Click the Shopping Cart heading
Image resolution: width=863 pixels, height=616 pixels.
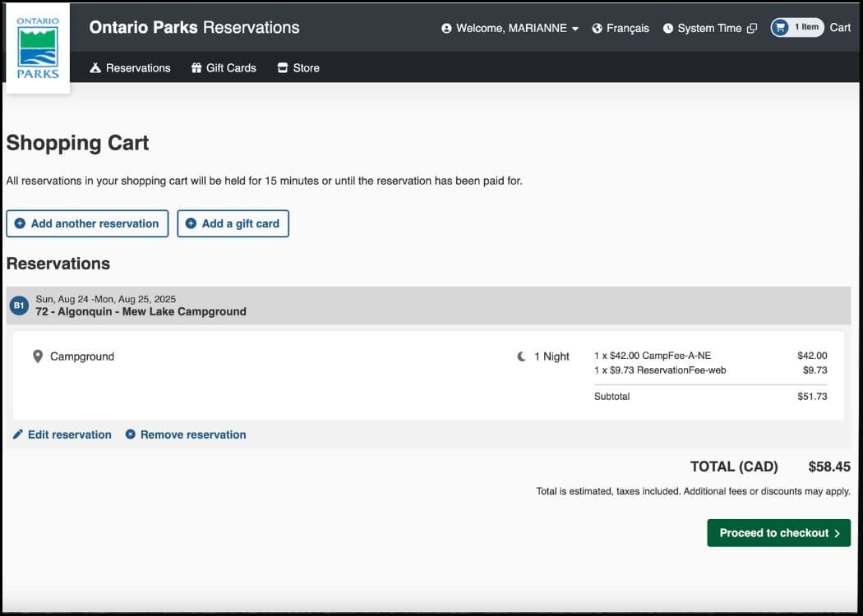(x=77, y=143)
